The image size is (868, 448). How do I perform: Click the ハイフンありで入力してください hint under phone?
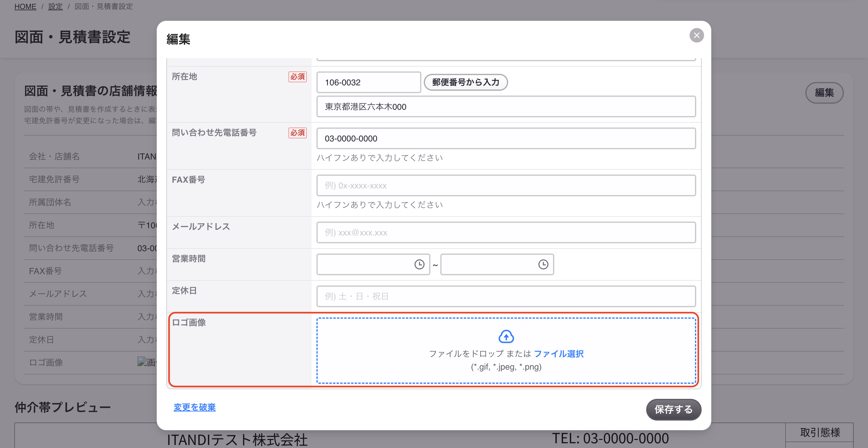coord(380,157)
